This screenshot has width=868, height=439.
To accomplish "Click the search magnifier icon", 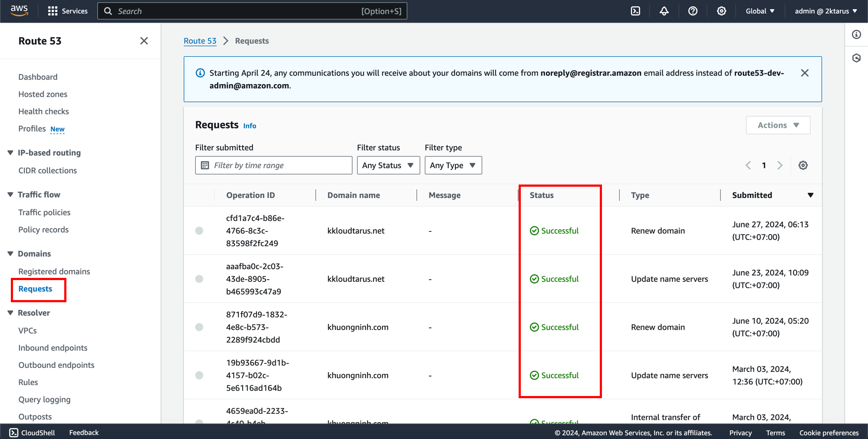I will [x=108, y=11].
